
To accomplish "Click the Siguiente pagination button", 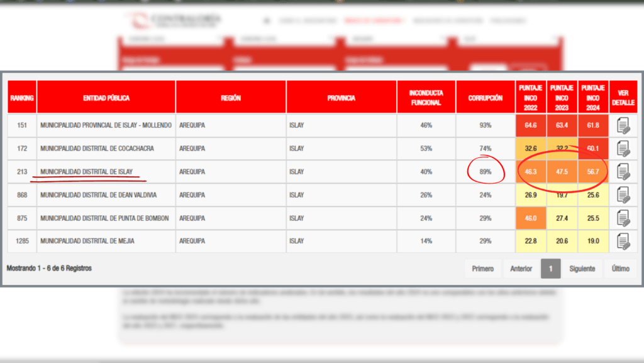I will click(582, 269).
